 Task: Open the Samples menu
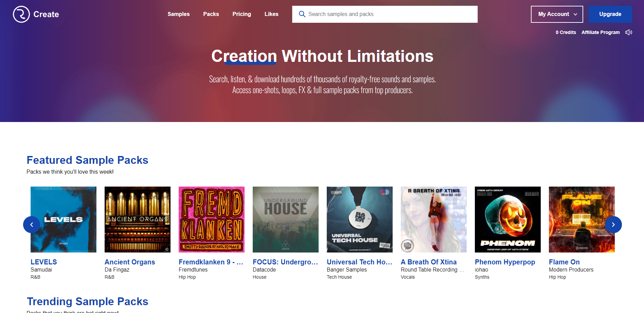click(179, 14)
